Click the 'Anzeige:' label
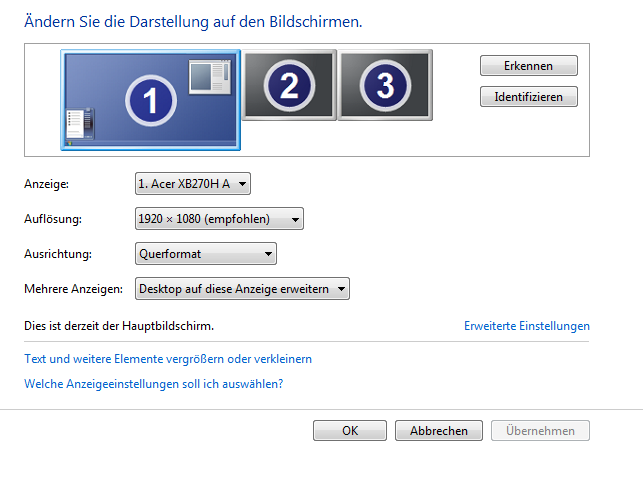This screenshot has width=643, height=485. tap(46, 184)
